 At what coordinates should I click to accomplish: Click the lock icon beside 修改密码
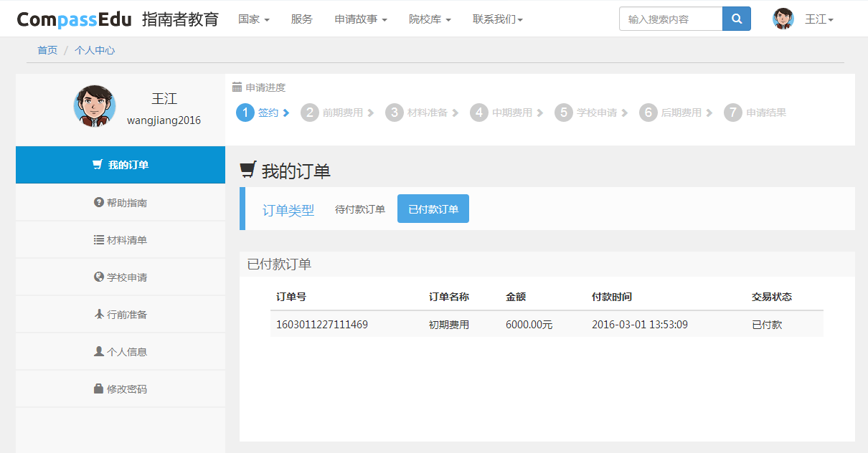[x=99, y=389]
